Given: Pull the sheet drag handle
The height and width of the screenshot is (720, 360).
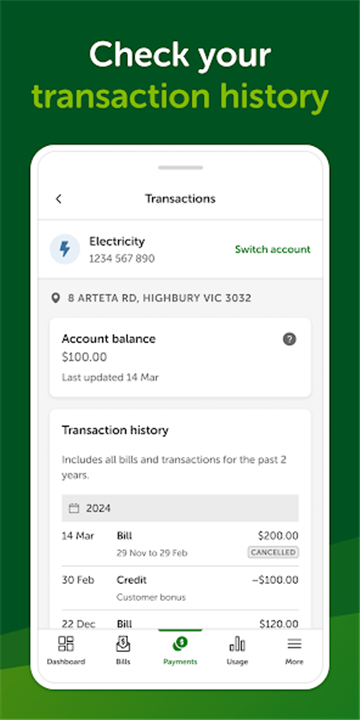Looking at the screenshot, I should tap(180, 168).
